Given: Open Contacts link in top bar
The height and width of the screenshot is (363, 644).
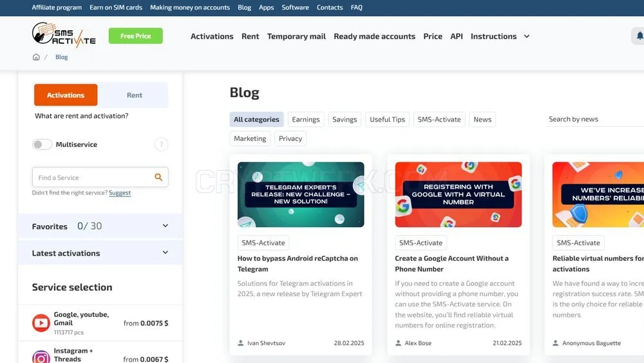Looking at the screenshot, I should click(x=329, y=7).
